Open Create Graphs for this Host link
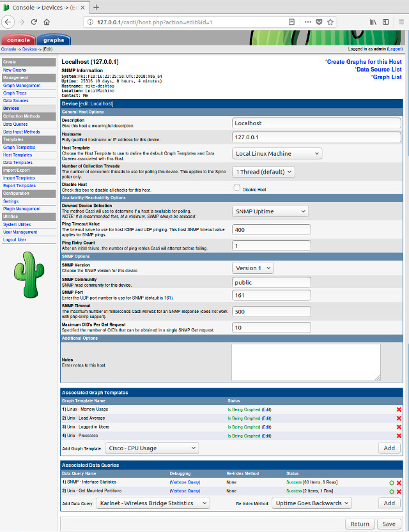 point(364,61)
